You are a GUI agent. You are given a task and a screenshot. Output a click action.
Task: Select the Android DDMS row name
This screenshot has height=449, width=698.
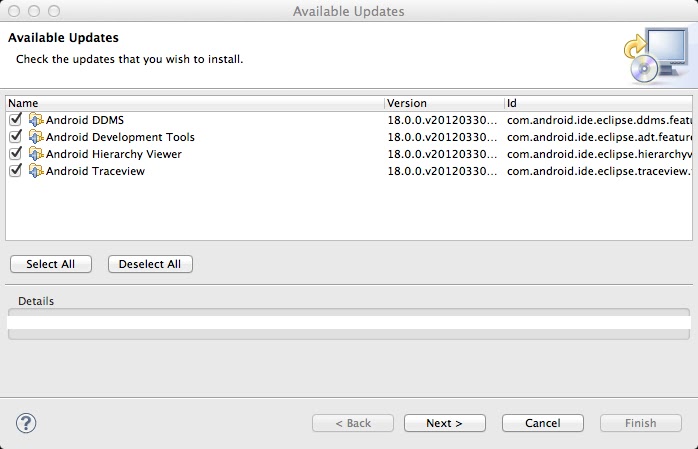point(85,120)
